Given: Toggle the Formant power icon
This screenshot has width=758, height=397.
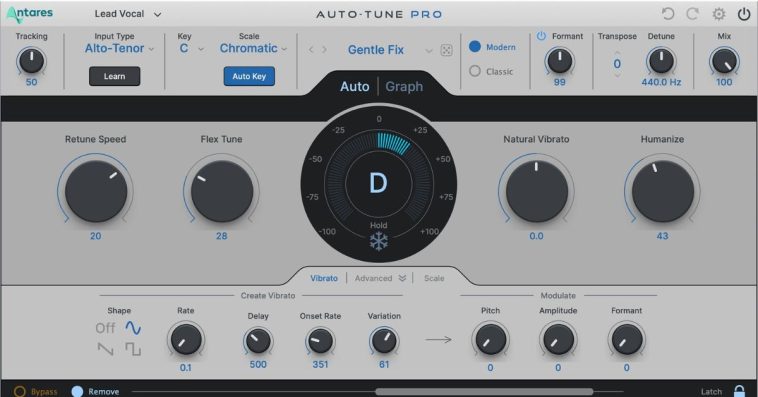Looking at the screenshot, I should pos(541,36).
